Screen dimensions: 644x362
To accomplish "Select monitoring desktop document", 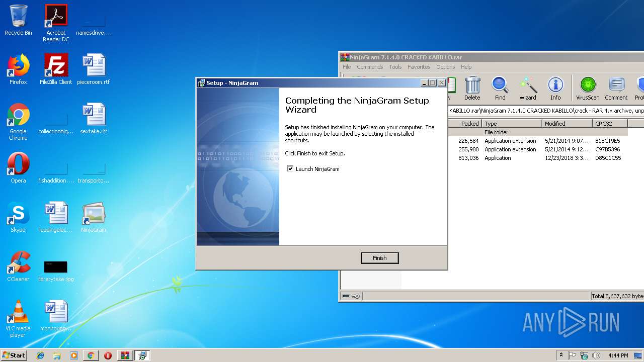I will pos(56,316).
